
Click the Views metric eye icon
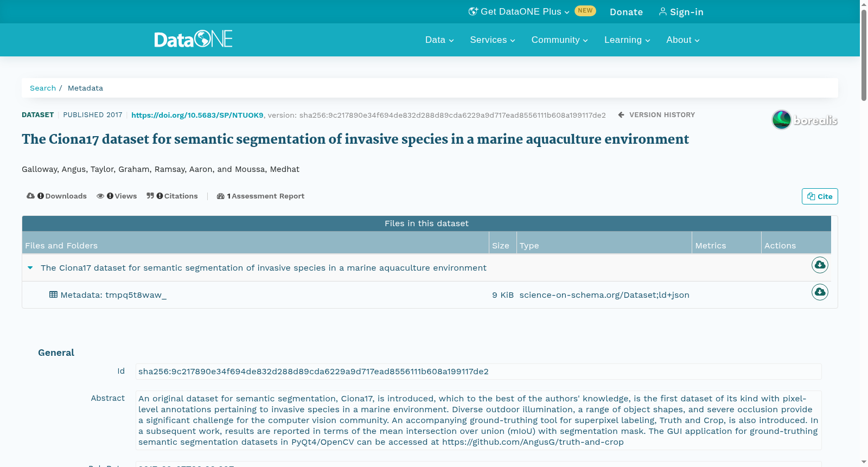point(100,196)
